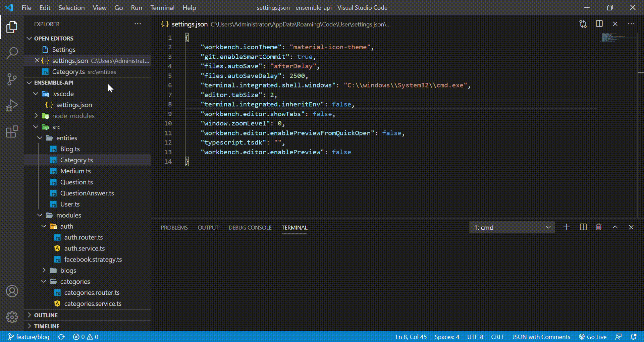Close settings.json in Open Editors list
Screen dimensions: 644x342
click(x=37, y=60)
